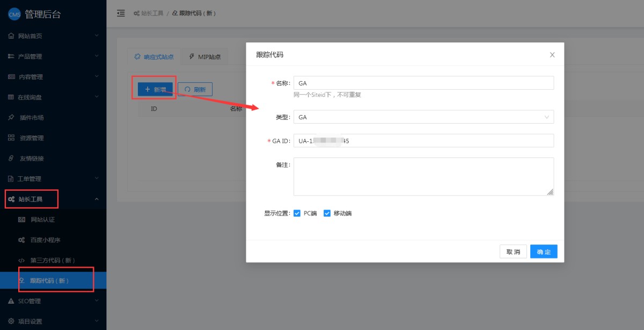
Task: Open 第三方代码（新）menu item
Action: 53,261
